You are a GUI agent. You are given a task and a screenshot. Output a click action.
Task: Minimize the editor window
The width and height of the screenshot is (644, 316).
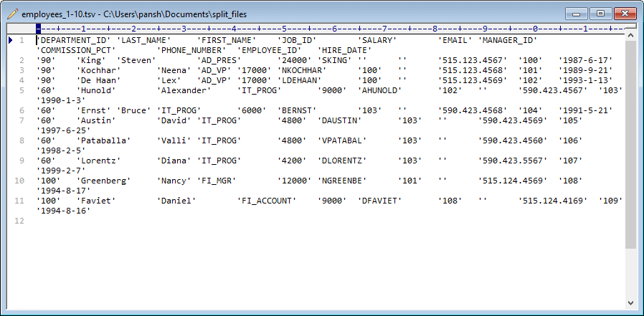576,13
